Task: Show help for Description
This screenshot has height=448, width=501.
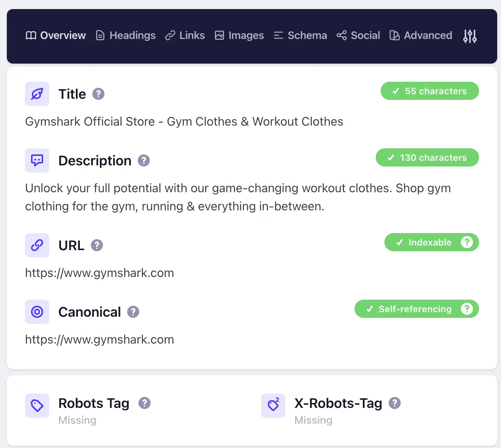Action: [x=144, y=160]
